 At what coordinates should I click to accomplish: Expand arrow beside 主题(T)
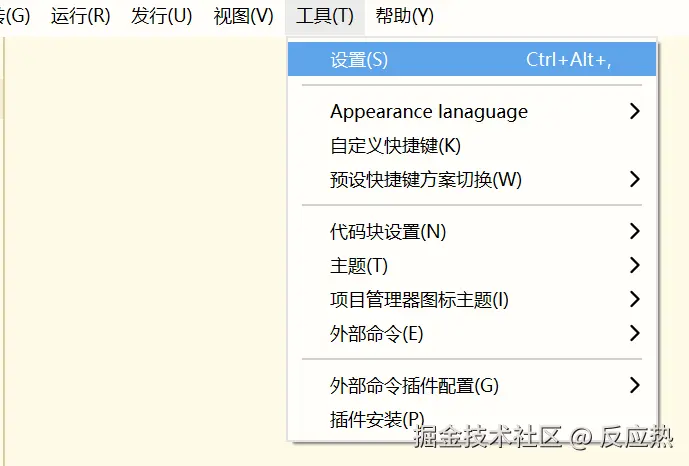pyautogui.click(x=635, y=266)
